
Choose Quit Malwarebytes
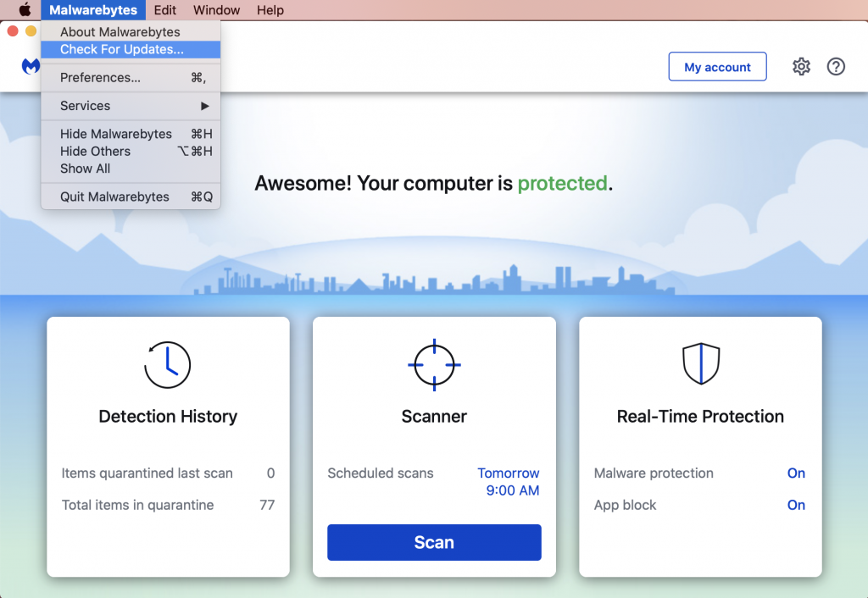tap(131, 197)
